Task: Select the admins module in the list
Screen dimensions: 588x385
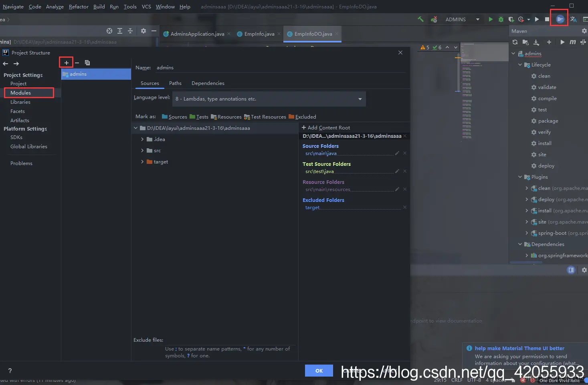Action: (x=96, y=74)
